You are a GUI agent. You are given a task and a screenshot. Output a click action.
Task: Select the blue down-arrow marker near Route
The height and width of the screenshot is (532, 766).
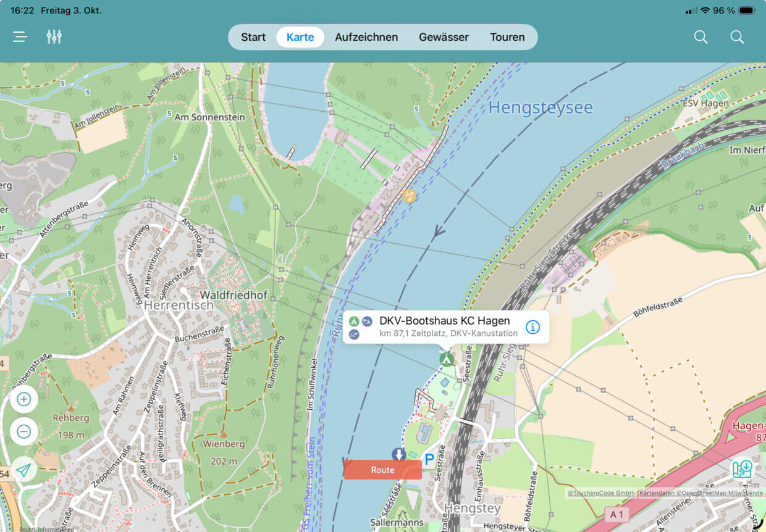click(399, 455)
